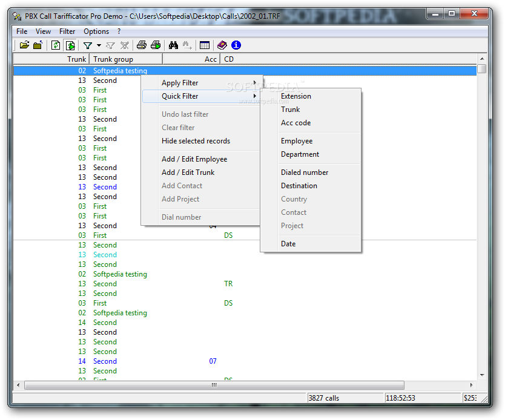The image size is (505, 420).
Task: Open the File menu
Action: point(22,31)
